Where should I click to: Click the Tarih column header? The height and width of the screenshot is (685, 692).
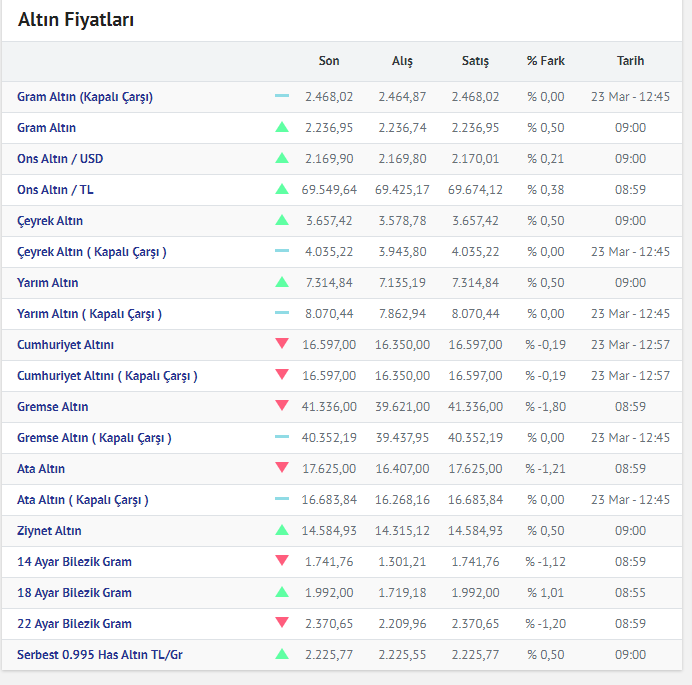coord(631,61)
